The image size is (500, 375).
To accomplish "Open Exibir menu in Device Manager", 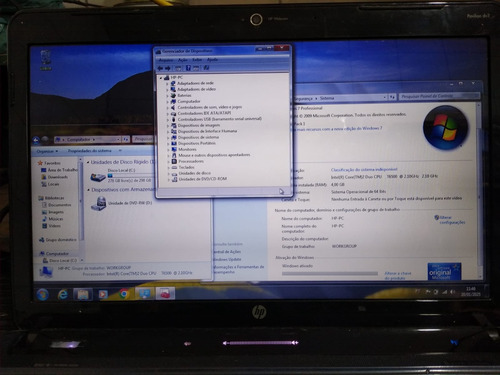I will pos(197,60).
